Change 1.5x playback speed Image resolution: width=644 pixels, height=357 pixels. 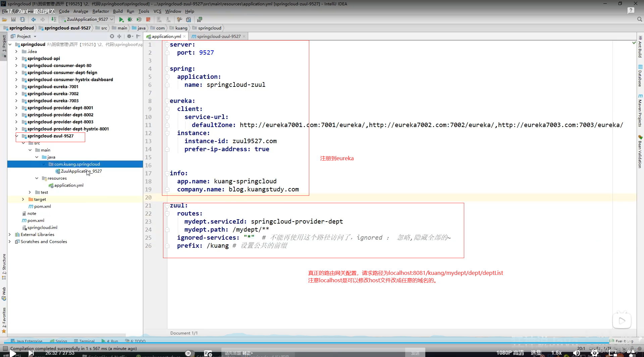pyautogui.click(x=556, y=353)
